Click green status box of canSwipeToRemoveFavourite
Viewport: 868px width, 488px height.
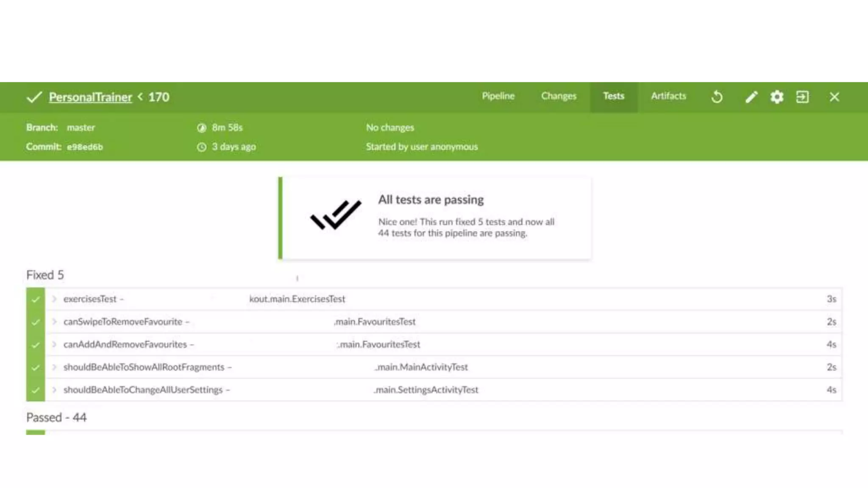click(x=36, y=322)
